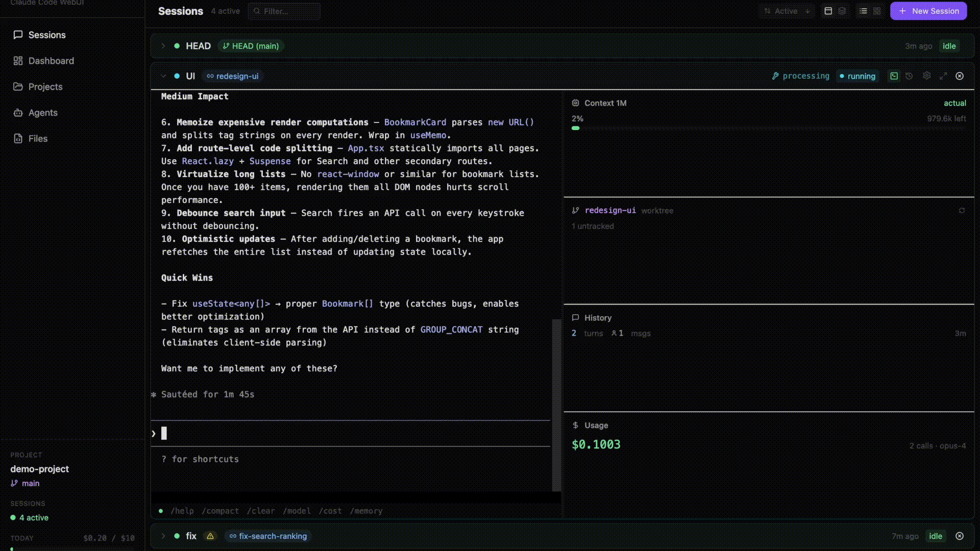The width and height of the screenshot is (980, 551).
Task: Refresh the redesign-ui worktree
Action: tap(962, 211)
